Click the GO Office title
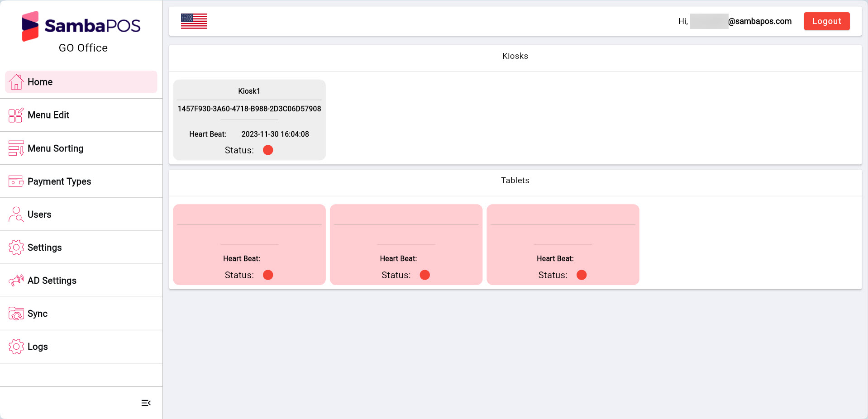Screen dimensions: 868x419 83,48
